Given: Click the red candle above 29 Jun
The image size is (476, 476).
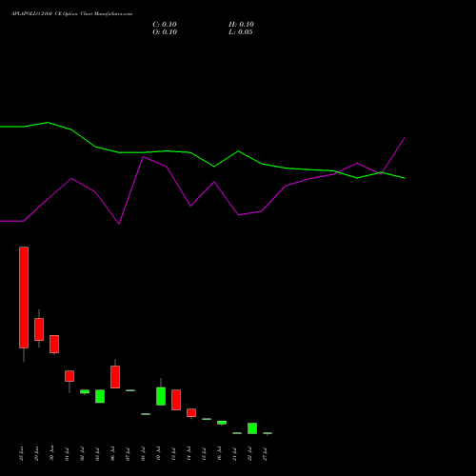Looking at the screenshot, I should tap(39, 329).
